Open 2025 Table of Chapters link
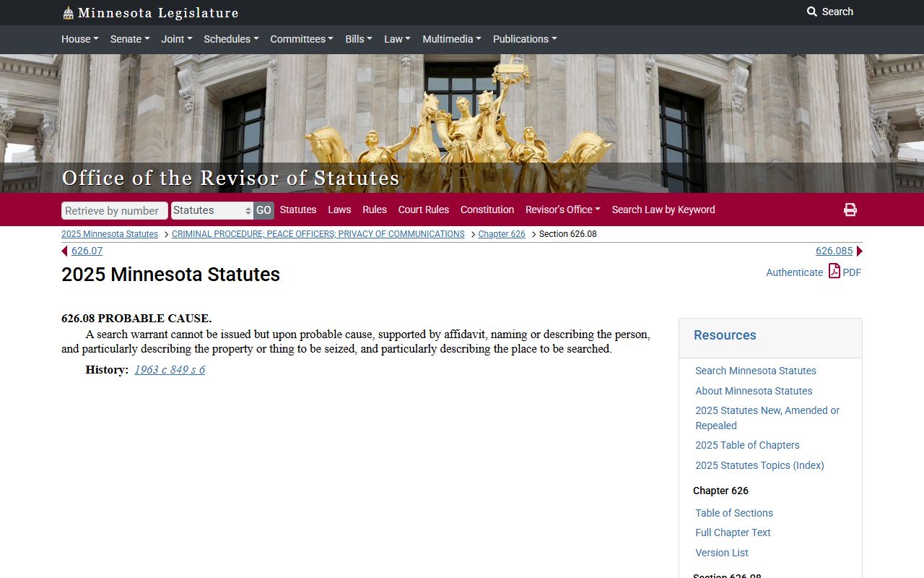The width and height of the screenshot is (924, 578). pyautogui.click(x=747, y=445)
